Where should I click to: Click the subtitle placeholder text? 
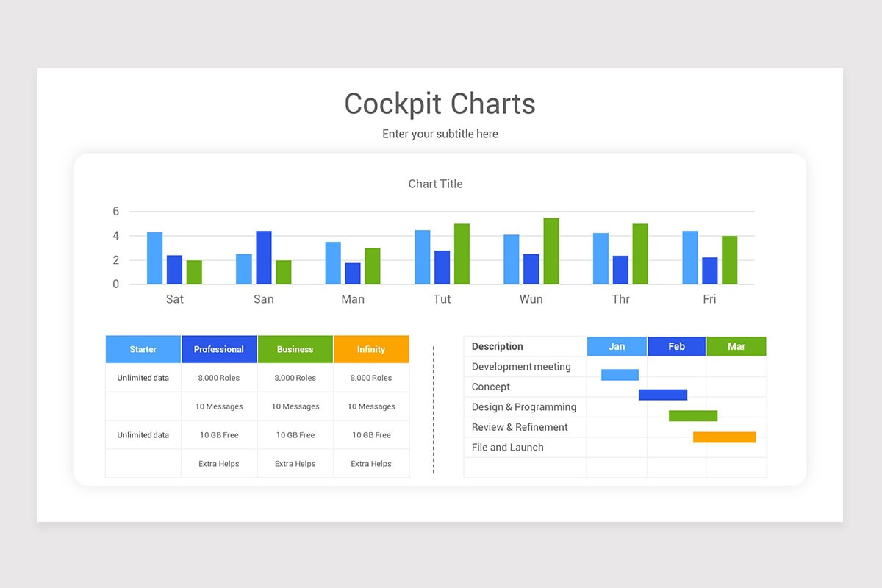[x=440, y=134]
